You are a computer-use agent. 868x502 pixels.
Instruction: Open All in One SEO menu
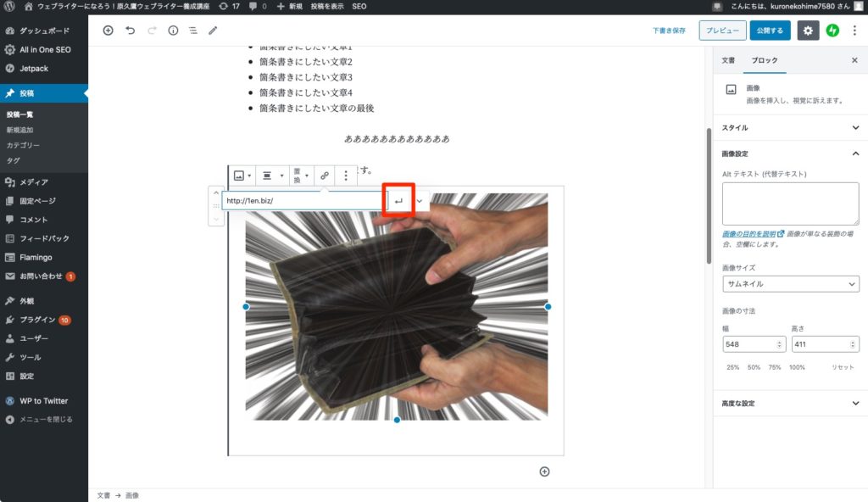tap(44, 49)
